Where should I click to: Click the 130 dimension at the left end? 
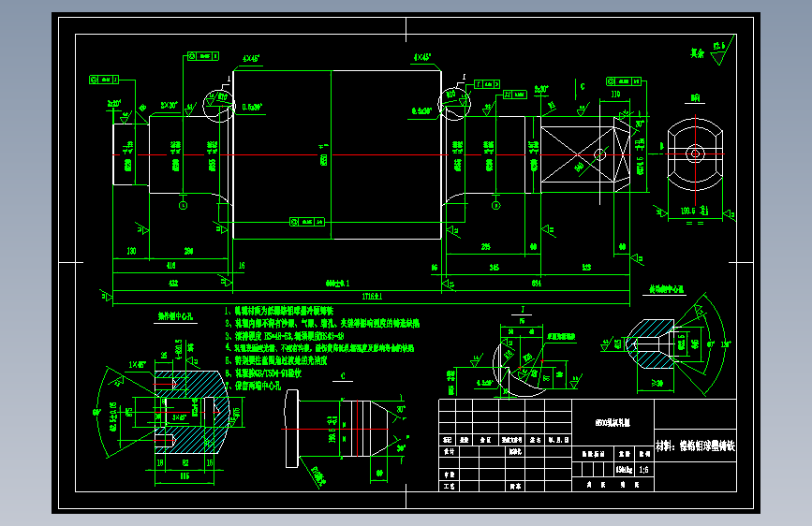click(131, 251)
